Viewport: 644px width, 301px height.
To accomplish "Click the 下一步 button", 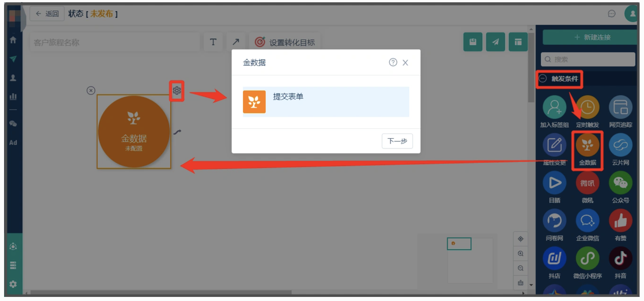I will coord(397,141).
